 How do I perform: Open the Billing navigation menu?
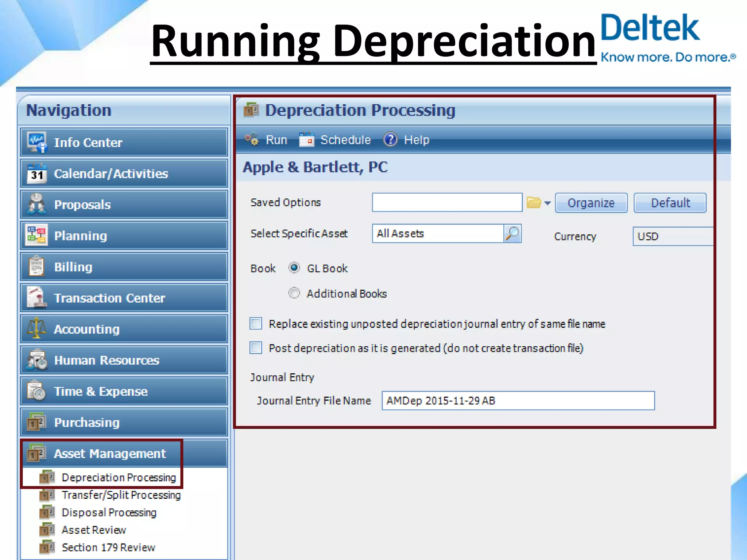(x=124, y=267)
